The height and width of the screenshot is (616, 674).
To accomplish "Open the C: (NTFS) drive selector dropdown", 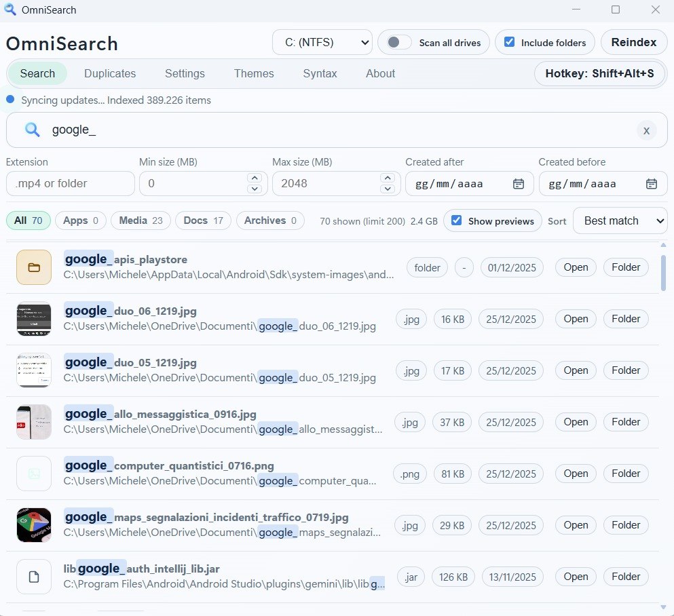I will coord(322,42).
